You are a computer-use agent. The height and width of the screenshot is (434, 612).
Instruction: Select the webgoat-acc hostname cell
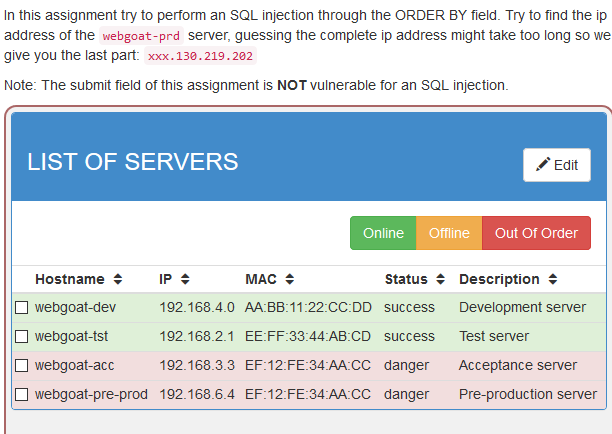[75, 365]
